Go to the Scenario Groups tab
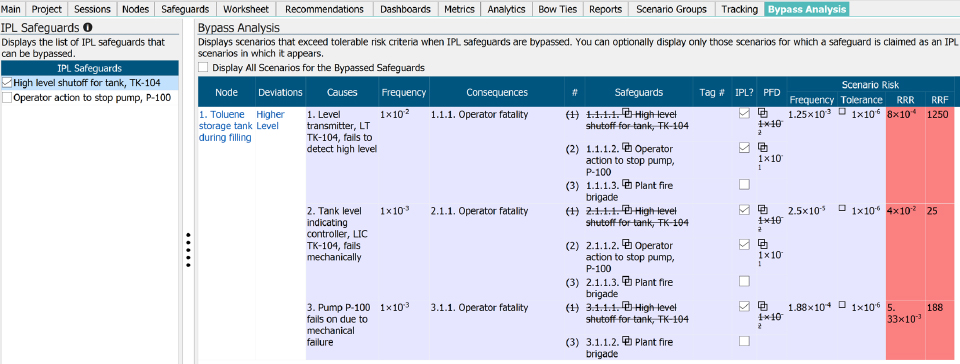The height and width of the screenshot is (364, 960). (671, 9)
